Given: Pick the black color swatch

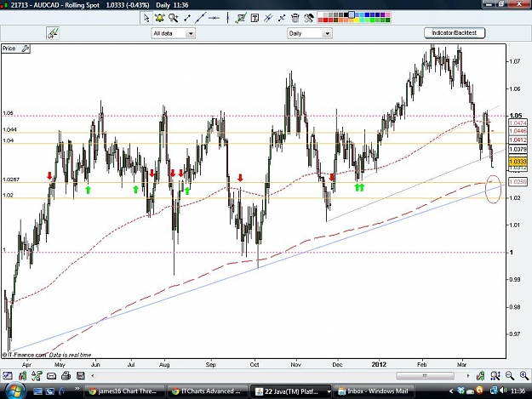Looking at the screenshot, I should pos(346,15).
